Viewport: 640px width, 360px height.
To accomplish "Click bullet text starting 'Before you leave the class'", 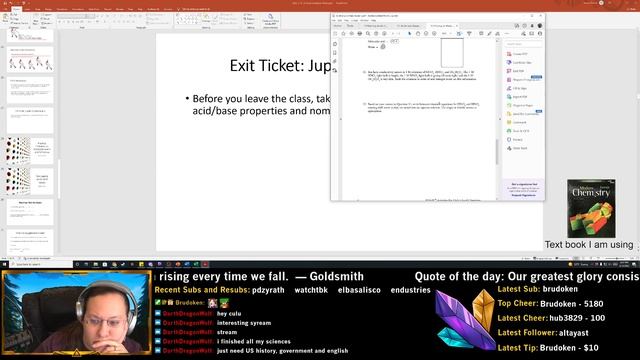I will point(261,104).
